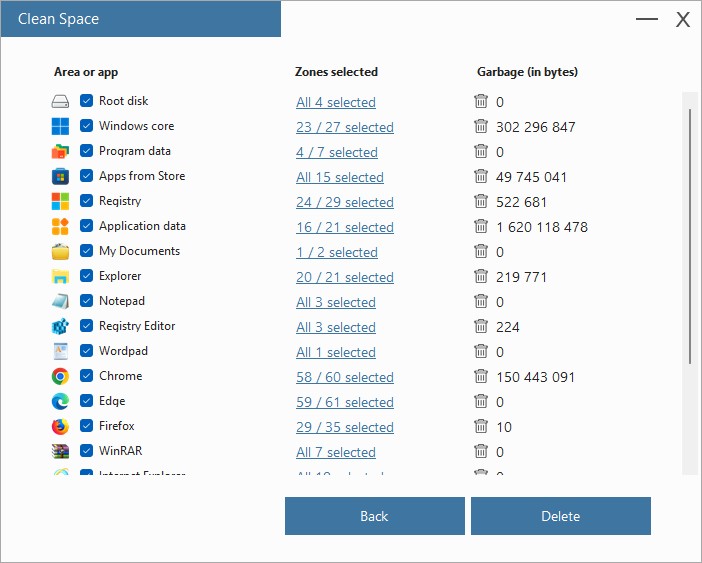702x563 pixels.
Task: Open Edge '59 / 61 selected' link
Action: [x=345, y=403]
